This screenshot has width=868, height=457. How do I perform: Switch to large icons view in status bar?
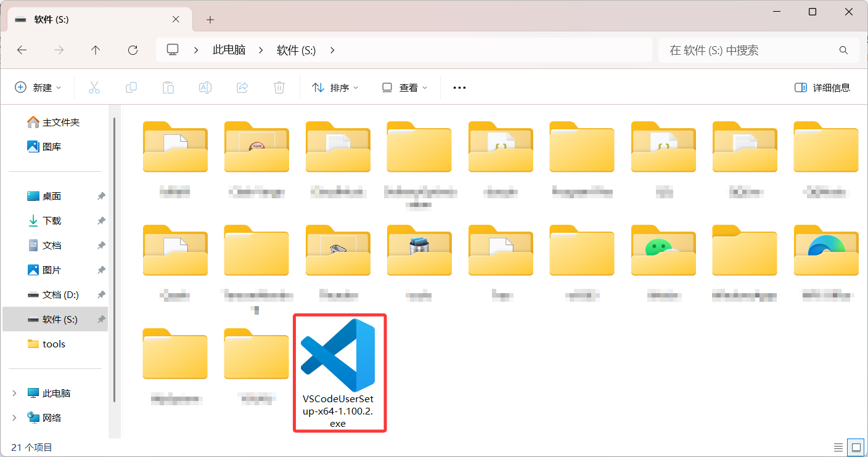pyautogui.click(x=856, y=447)
